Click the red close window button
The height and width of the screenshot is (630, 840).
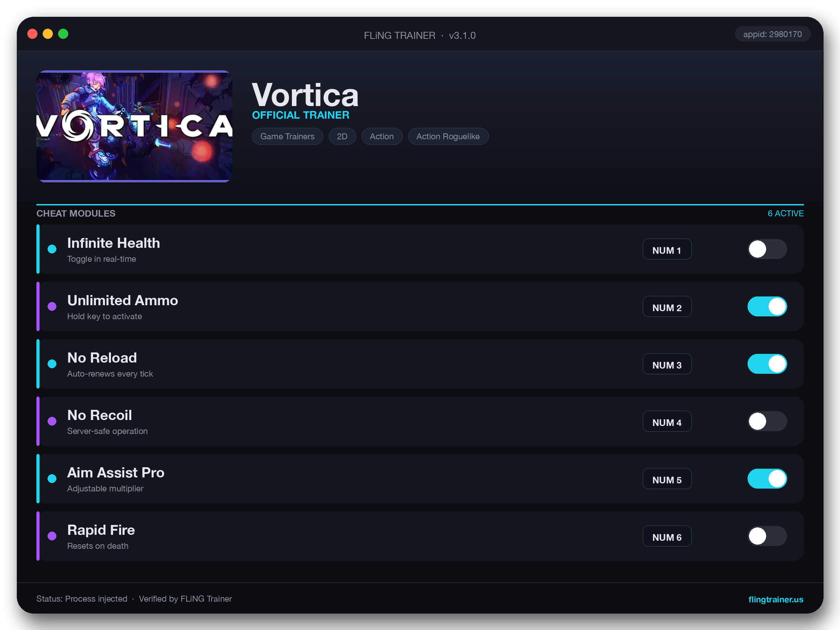point(33,34)
